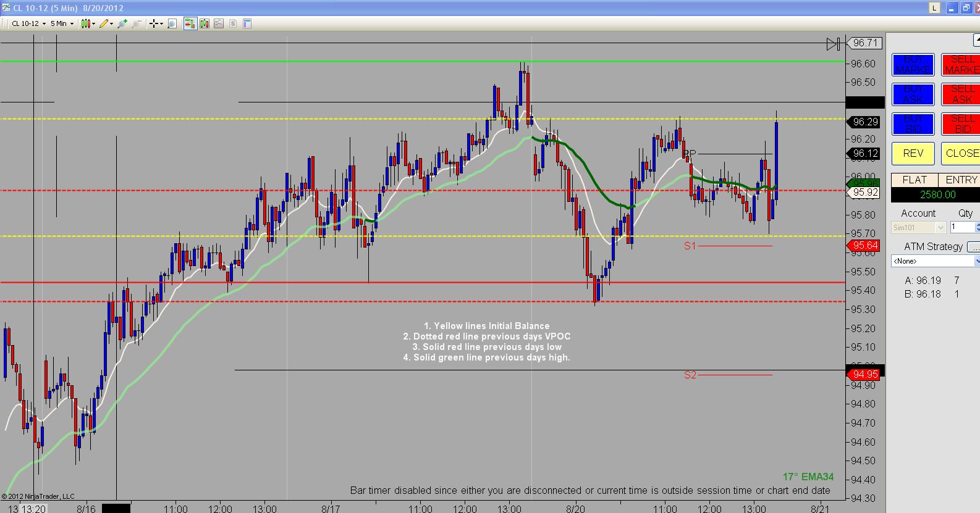
Task: Click the 'B: 96.18' bid quote
Action: [923, 294]
